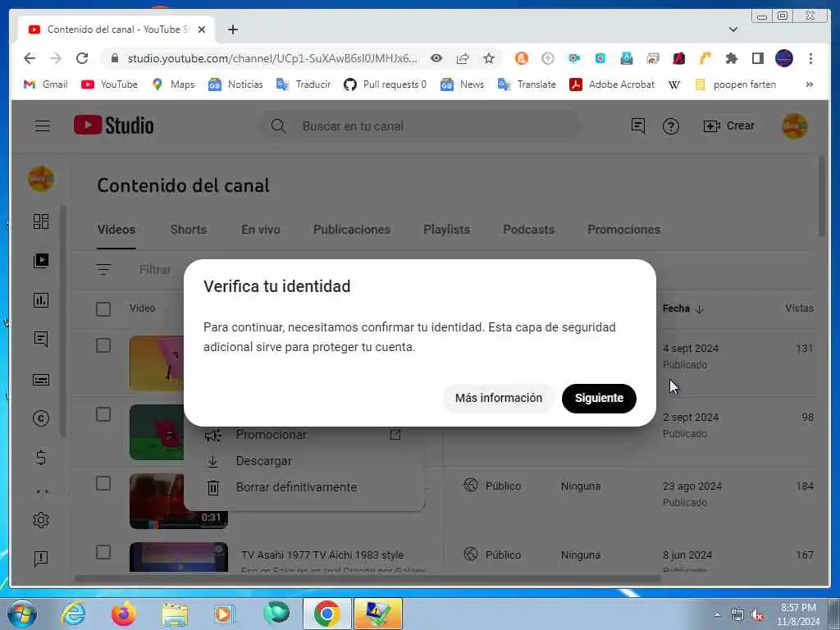Click the Windows Start button
This screenshot has width=840, height=630.
point(22,614)
